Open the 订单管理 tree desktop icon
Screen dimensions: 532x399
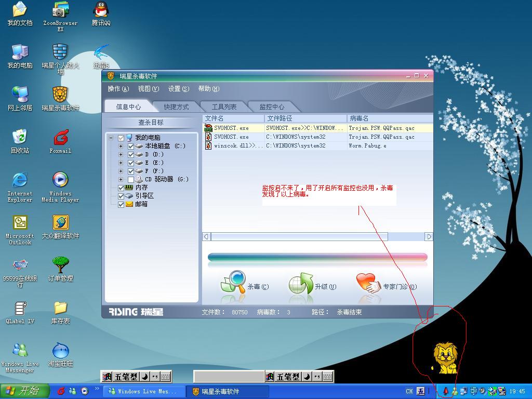point(60,270)
